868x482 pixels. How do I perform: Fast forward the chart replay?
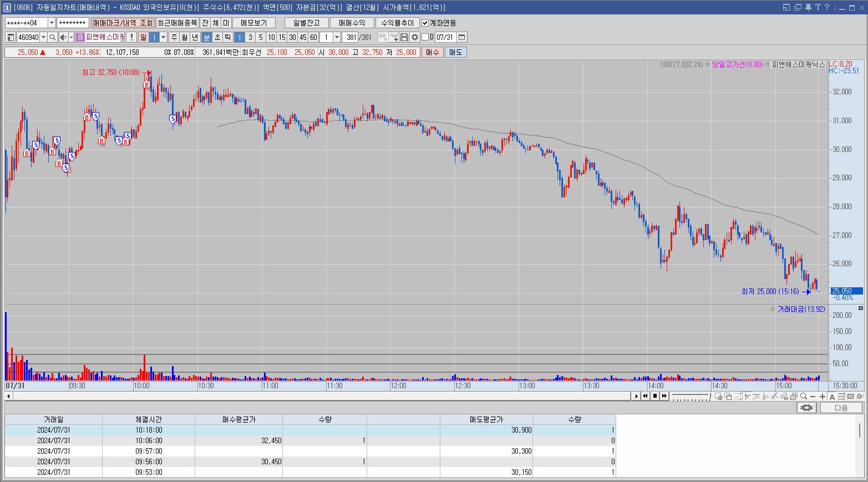664,396
